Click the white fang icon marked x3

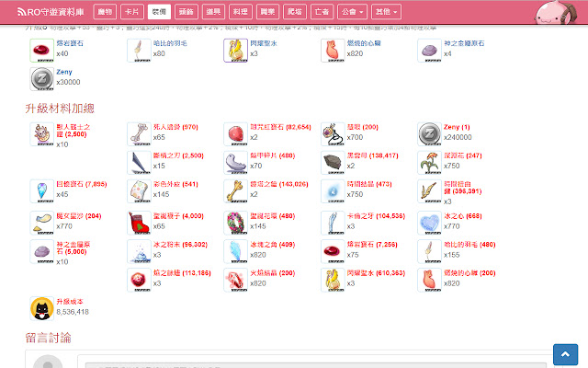(x=333, y=223)
